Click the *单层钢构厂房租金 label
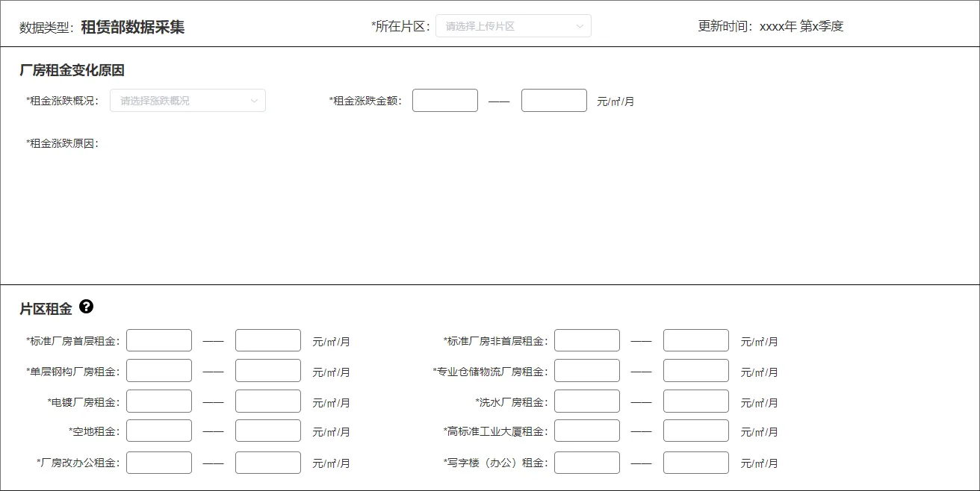This screenshot has width=980, height=491. pos(73,372)
